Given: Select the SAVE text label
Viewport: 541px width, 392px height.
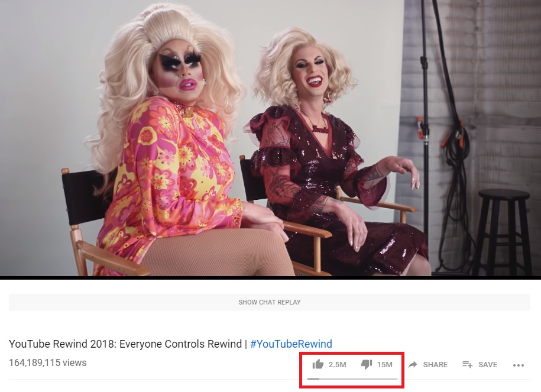Looking at the screenshot, I should tap(488, 365).
